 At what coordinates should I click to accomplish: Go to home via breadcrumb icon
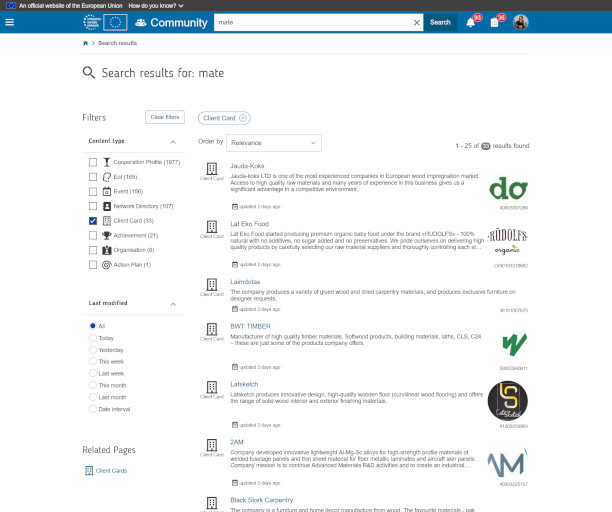(85, 43)
